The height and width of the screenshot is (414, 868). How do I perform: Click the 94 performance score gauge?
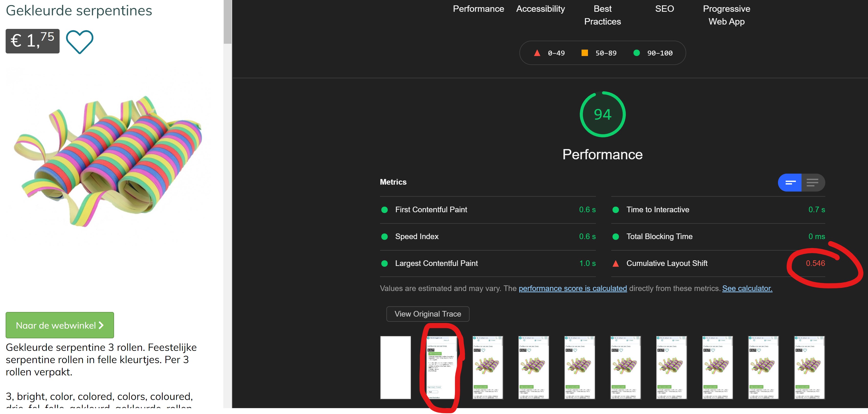[x=603, y=115]
